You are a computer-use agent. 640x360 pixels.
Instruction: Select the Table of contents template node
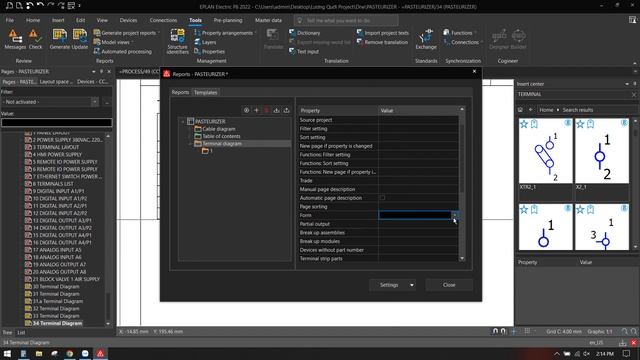click(221, 136)
